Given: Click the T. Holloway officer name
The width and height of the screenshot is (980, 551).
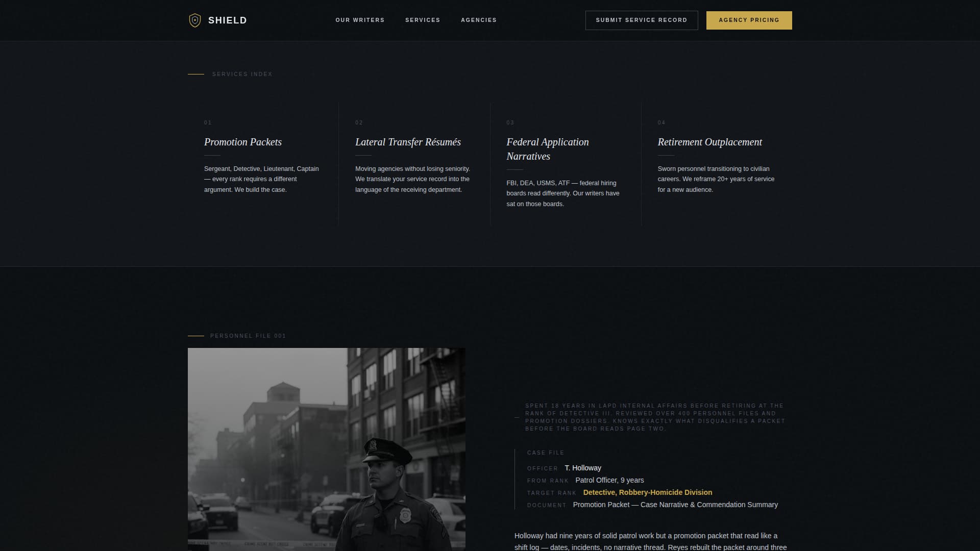Looking at the screenshot, I should [583, 468].
